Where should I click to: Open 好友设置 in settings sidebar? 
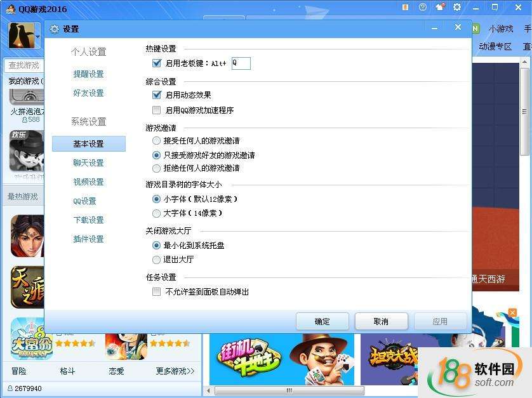[x=88, y=93]
